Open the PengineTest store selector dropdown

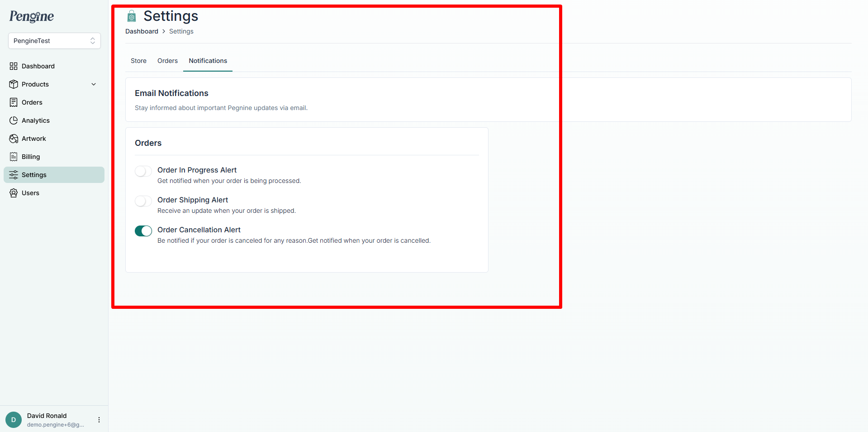tap(54, 41)
